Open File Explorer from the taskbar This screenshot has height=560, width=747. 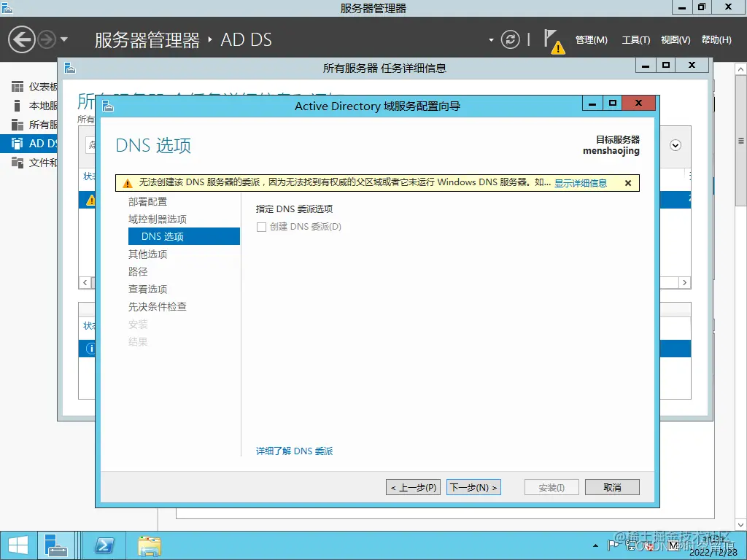tap(150, 545)
